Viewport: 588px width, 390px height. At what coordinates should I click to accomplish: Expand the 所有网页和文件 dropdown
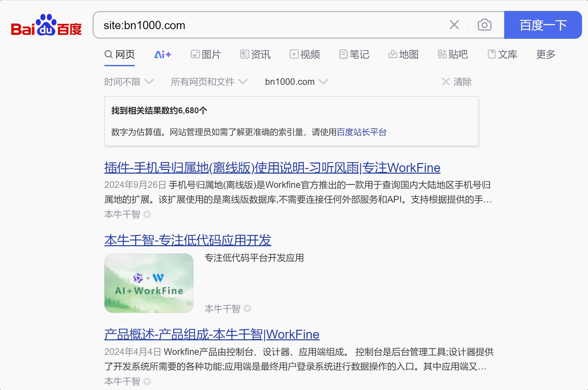click(x=209, y=82)
